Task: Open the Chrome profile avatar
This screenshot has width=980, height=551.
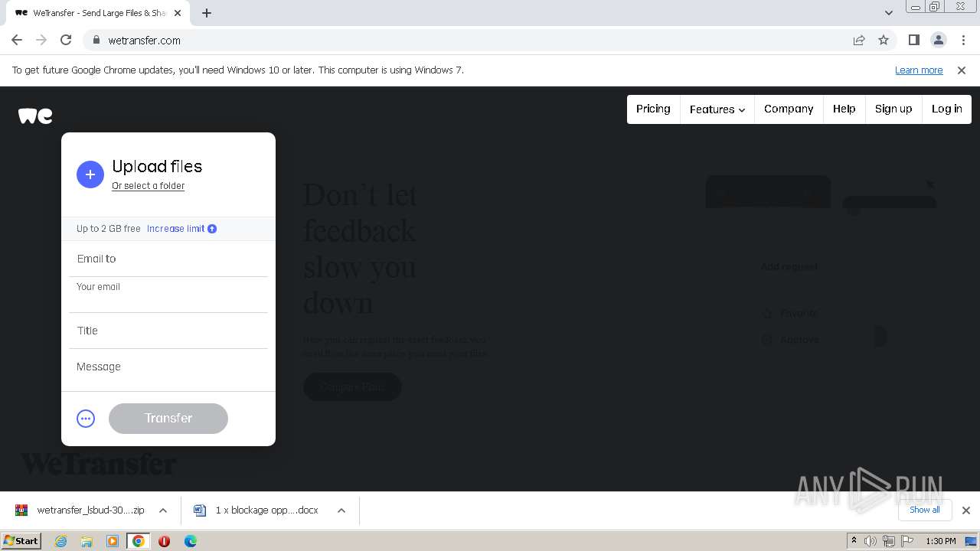Action: pos(938,40)
